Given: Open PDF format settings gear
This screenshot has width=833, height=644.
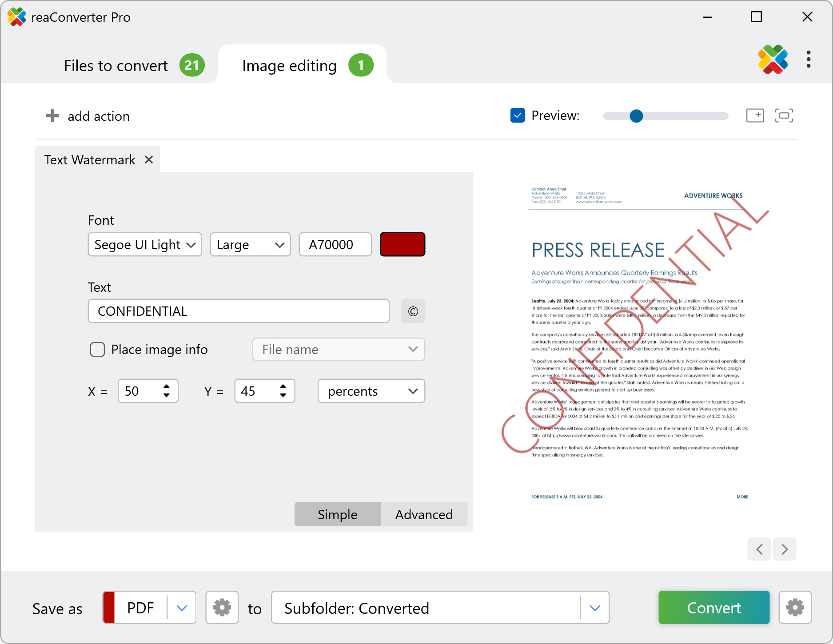Looking at the screenshot, I should pyautogui.click(x=222, y=607).
